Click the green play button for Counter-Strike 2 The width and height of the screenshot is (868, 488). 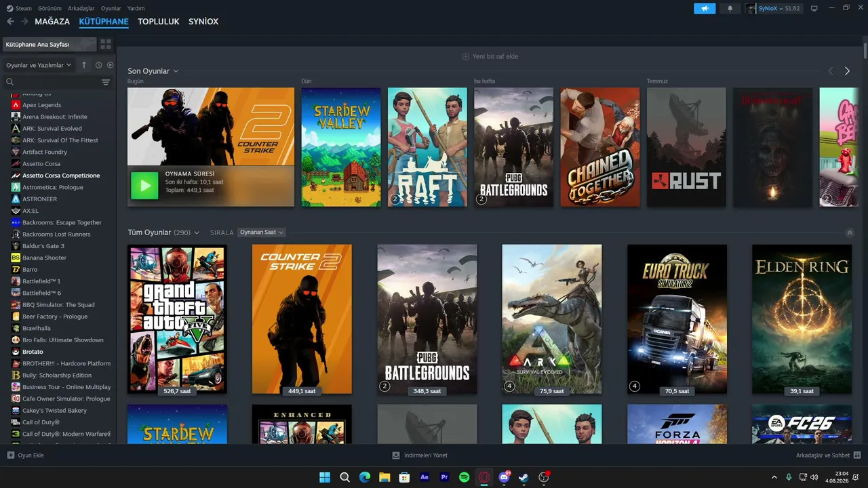pos(144,186)
